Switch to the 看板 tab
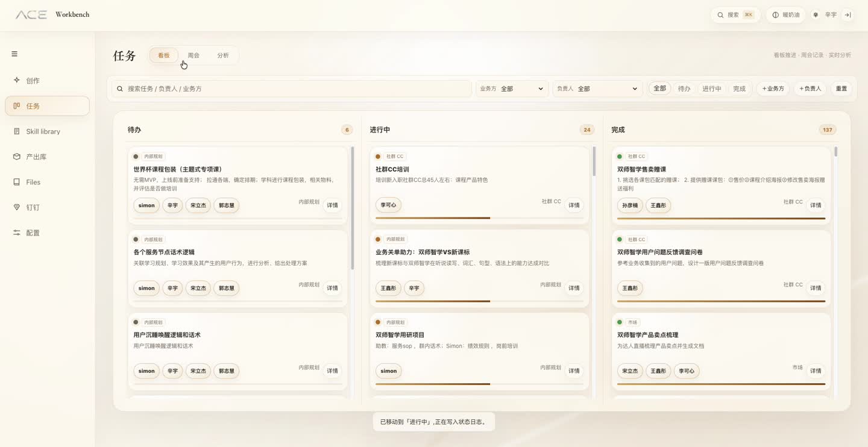The width and height of the screenshot is (868, 447). (x=164, y=55)
